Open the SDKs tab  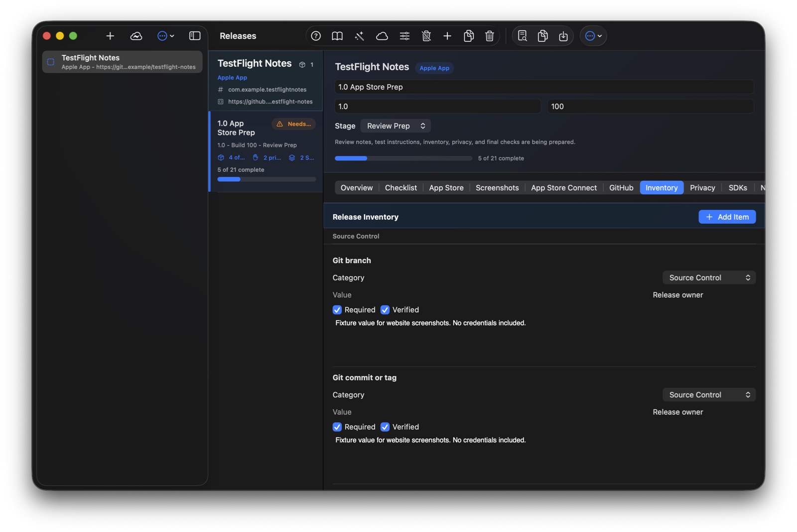click(x=738, y=188)
